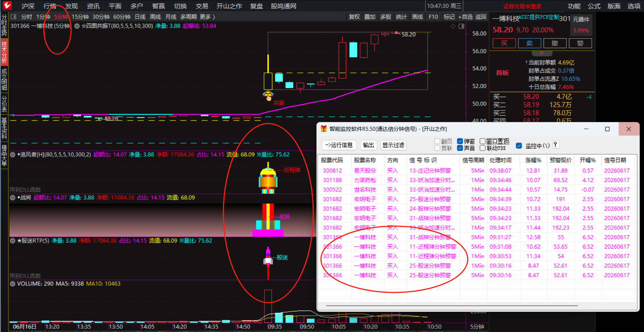Open the 沪深 menu
Viewport: 644px width, 332px height.
click(x=28, y=6)
